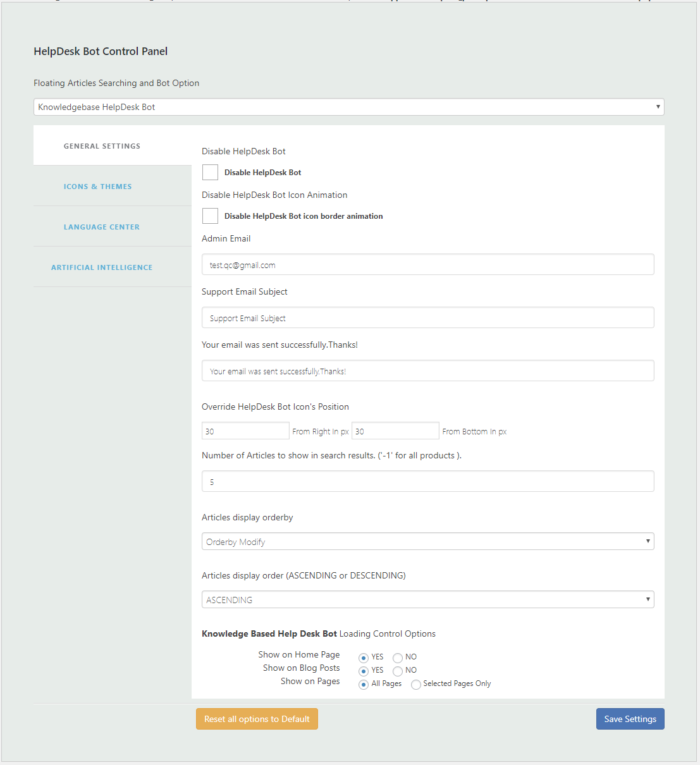The width and height of the screenshot is (700, 765).
Task: Click the Number of Articles search results label
Action: pos(331,455)
